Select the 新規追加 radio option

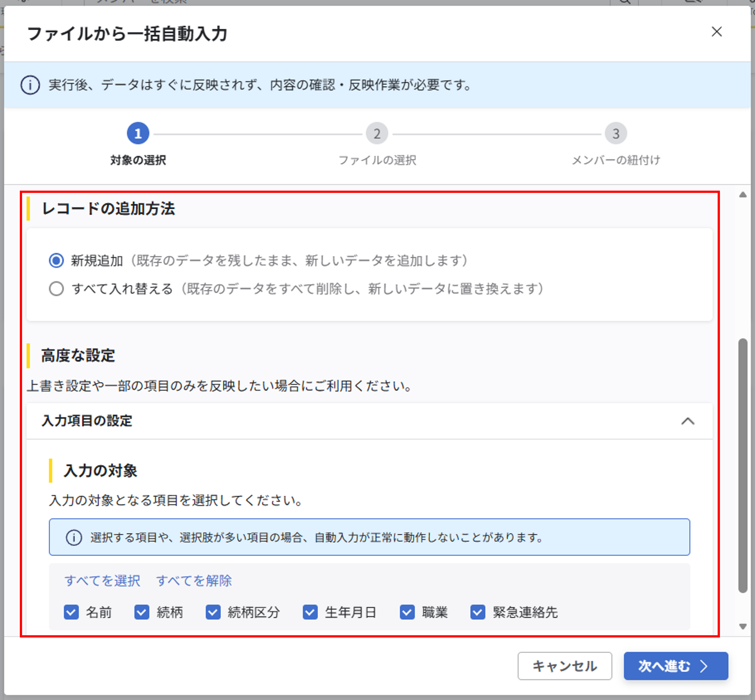57,260
